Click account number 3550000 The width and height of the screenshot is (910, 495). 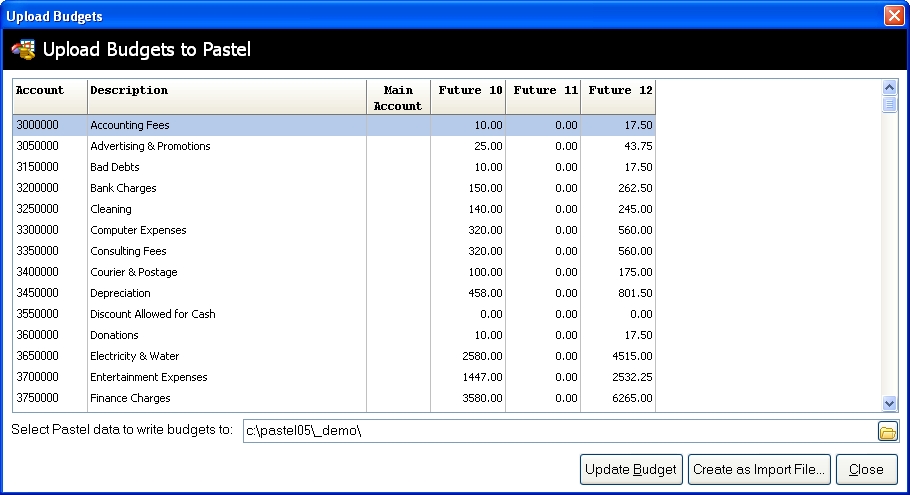tap(37, 314)
